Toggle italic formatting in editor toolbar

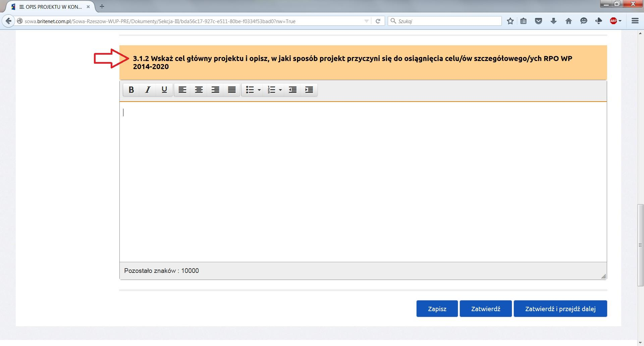point(148,90)
